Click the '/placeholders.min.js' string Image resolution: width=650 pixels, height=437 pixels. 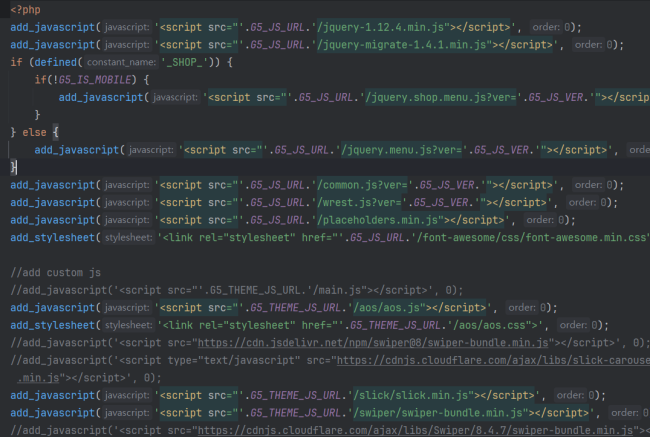tap(380, 220)
